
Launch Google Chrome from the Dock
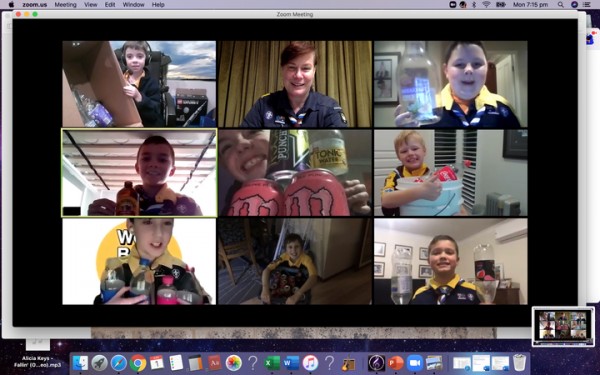pos(138,363)
